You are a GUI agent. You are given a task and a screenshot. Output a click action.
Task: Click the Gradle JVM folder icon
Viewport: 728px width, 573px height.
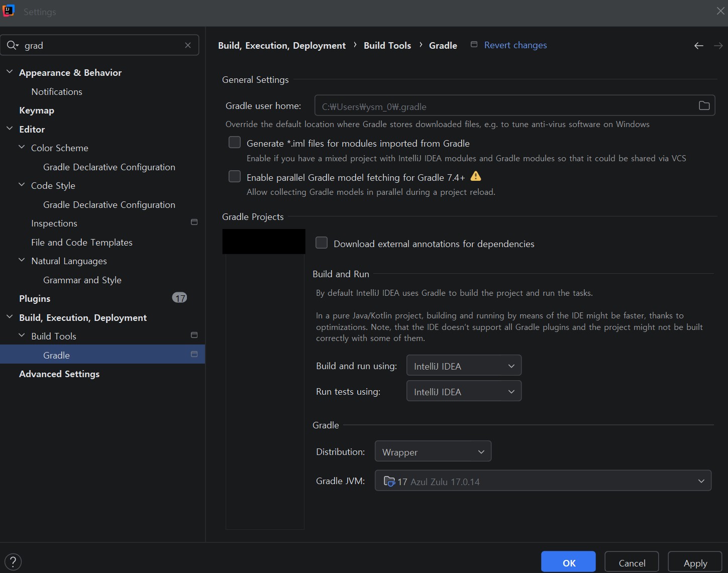[x=389, y=481]
